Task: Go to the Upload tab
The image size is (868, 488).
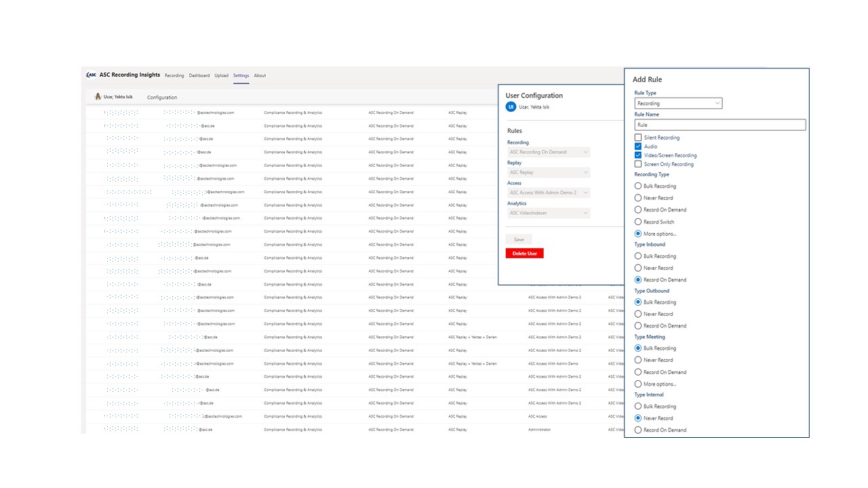Action: (x=222, y=75)
